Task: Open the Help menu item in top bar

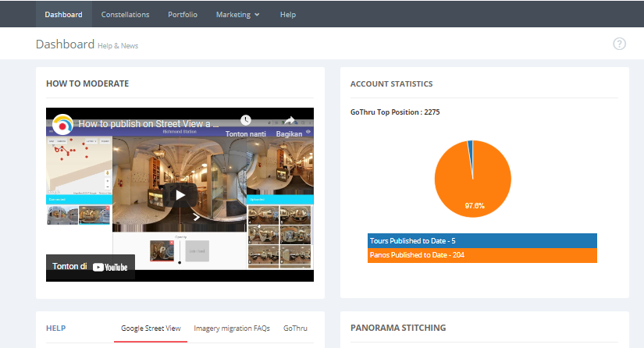Action: 288,14
